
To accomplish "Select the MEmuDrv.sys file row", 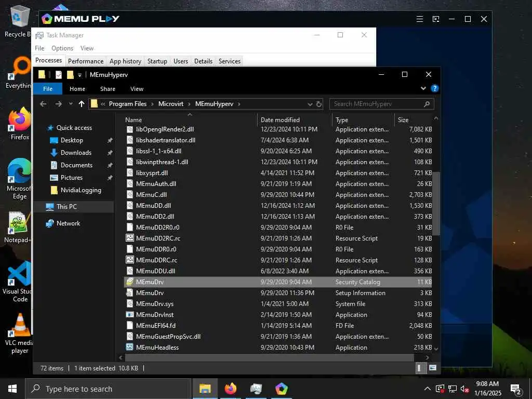I will pyautogui.click(x=278, y=303).
